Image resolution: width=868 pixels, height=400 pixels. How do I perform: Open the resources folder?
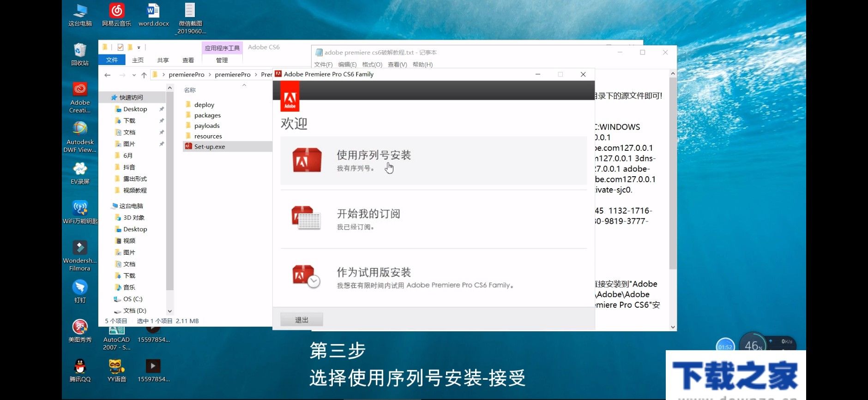(208, 136)
